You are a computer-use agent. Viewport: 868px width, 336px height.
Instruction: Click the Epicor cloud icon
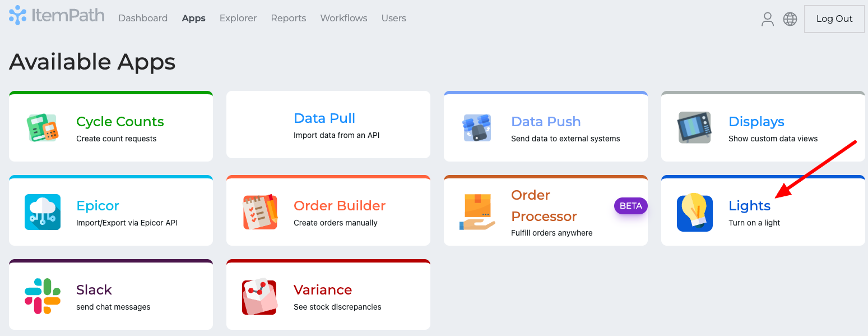coord(43,212)
